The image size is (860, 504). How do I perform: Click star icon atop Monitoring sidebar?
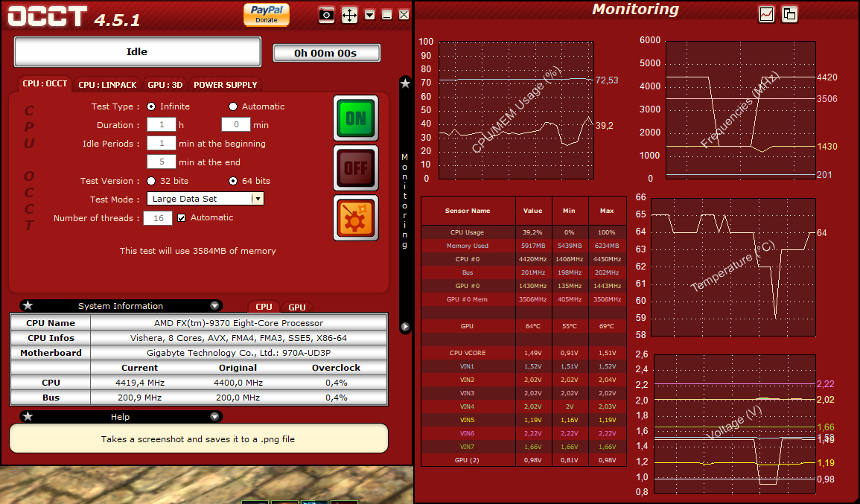(405, 83)
